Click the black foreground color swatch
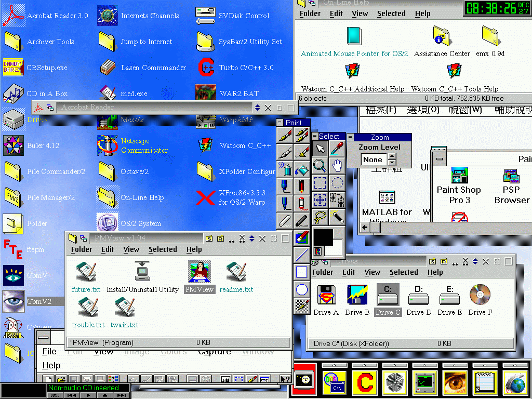 point(323,236)
